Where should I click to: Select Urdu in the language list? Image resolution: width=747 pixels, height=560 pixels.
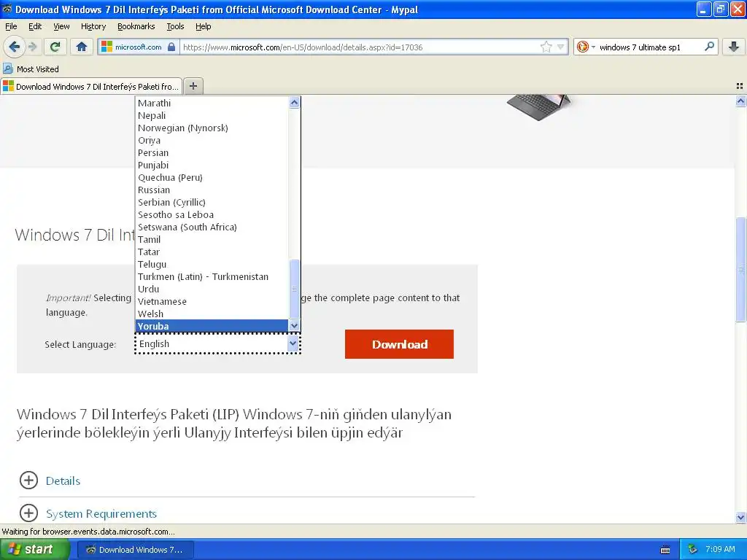click(212, 289)
